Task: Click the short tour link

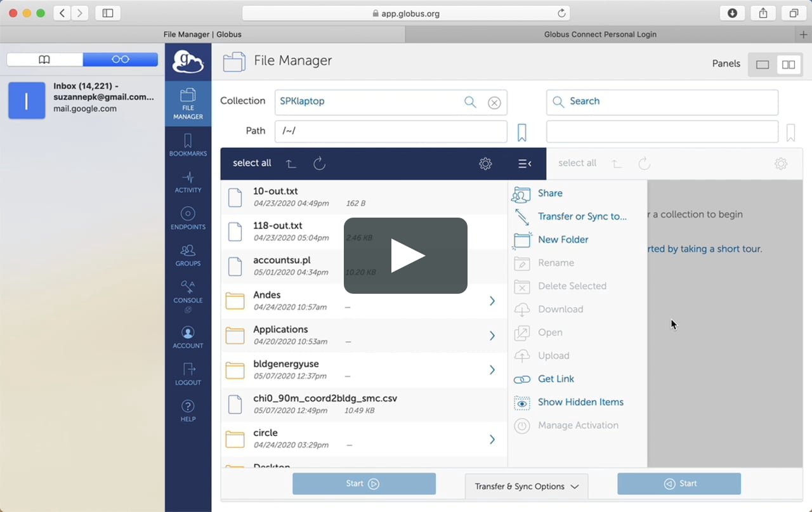Action: point(704,249)
